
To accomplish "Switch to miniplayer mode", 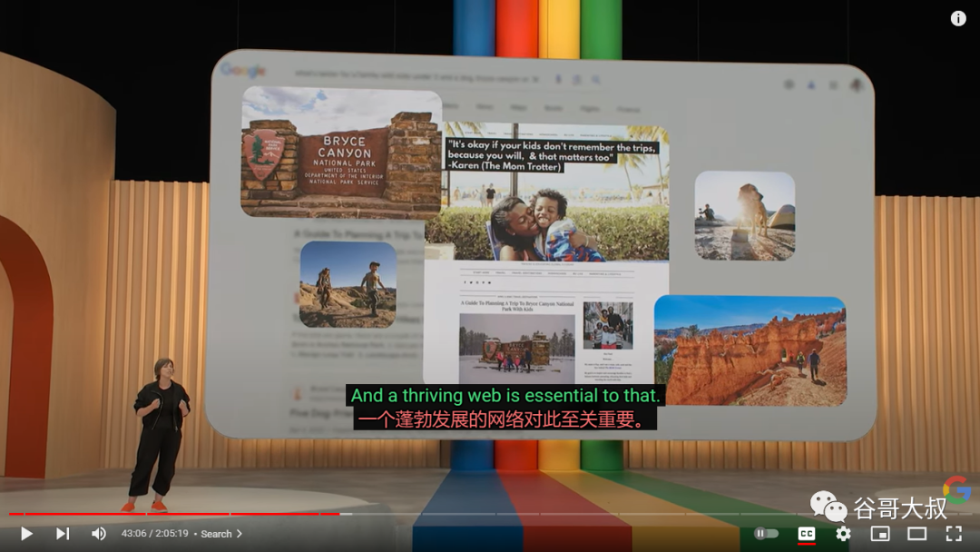I will coord(880,534).
